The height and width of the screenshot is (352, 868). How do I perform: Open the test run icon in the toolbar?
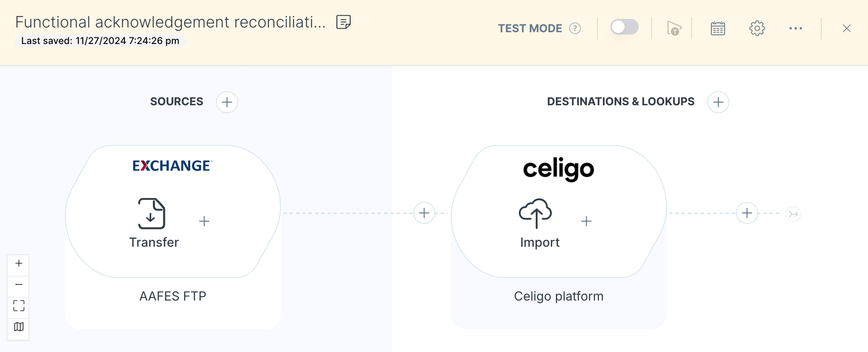pos(674,27)
